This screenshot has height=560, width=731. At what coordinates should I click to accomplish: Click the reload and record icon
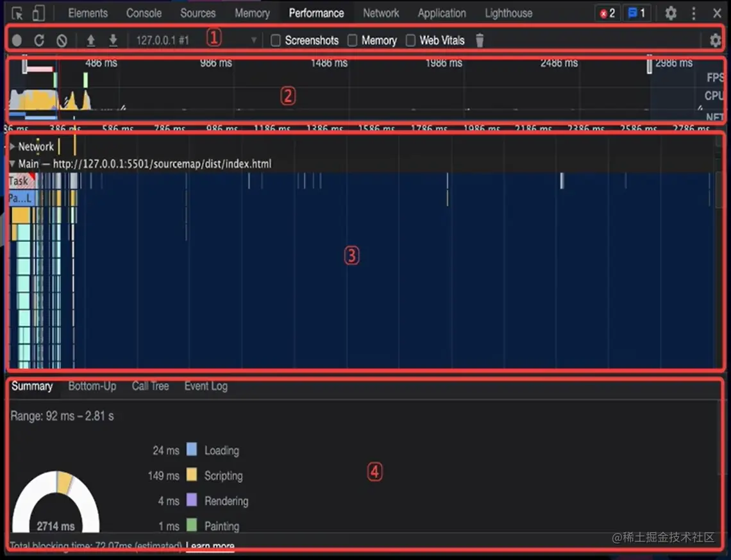39,40
